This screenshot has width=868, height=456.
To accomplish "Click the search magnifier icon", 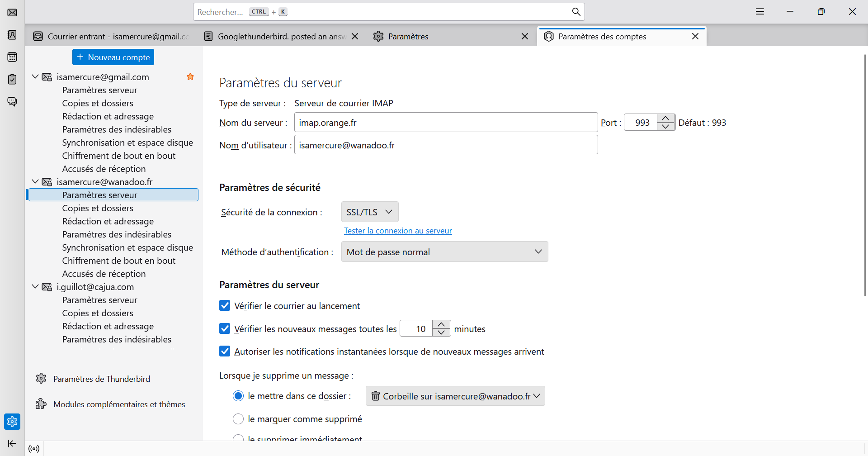I will 576,12.
